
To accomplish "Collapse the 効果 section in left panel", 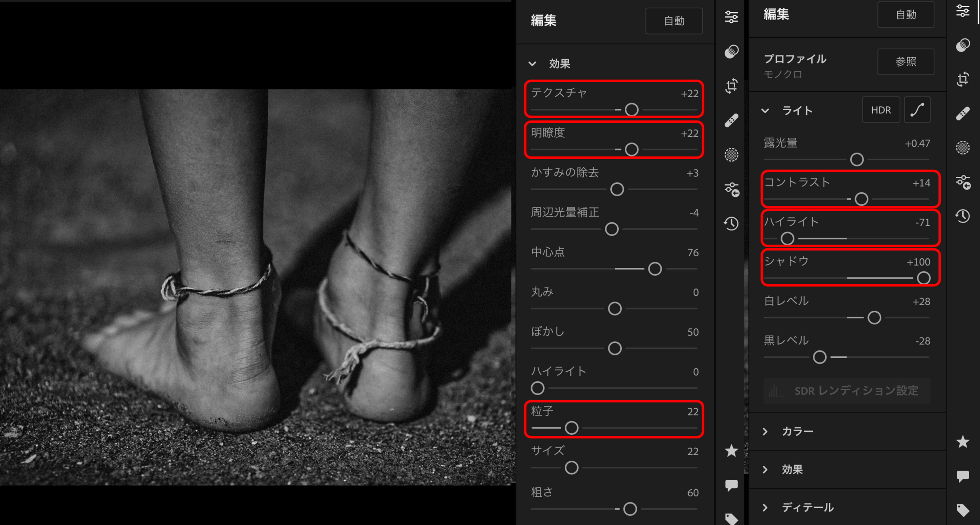I will click(x=532, y=64).
